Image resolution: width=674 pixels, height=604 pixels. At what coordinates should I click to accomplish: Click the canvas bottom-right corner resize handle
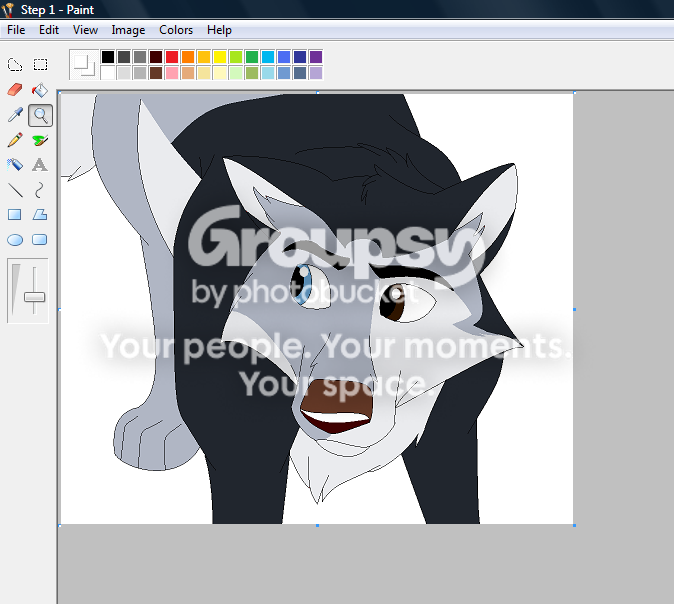(575, 525)
